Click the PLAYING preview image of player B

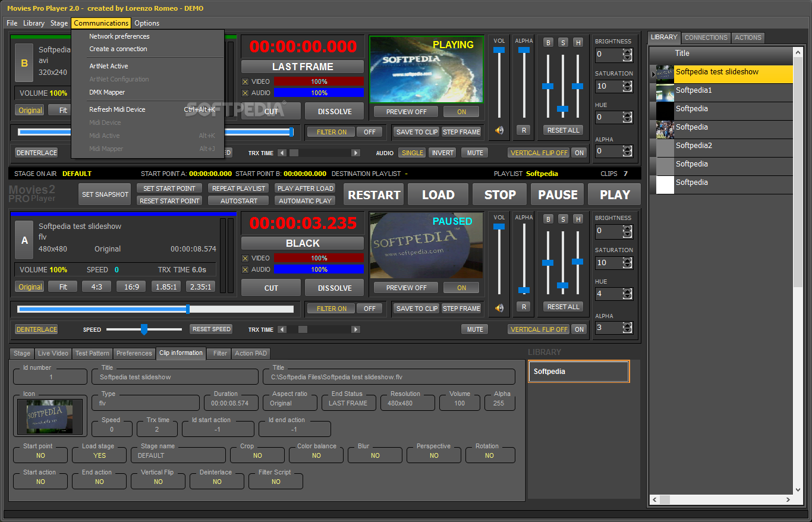point(426,69)
